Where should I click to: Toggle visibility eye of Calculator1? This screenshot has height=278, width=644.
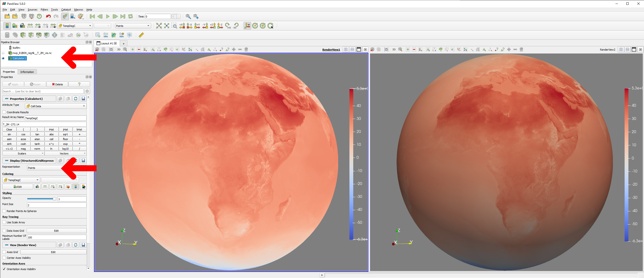pyautogui.click(x=3, y=58)
